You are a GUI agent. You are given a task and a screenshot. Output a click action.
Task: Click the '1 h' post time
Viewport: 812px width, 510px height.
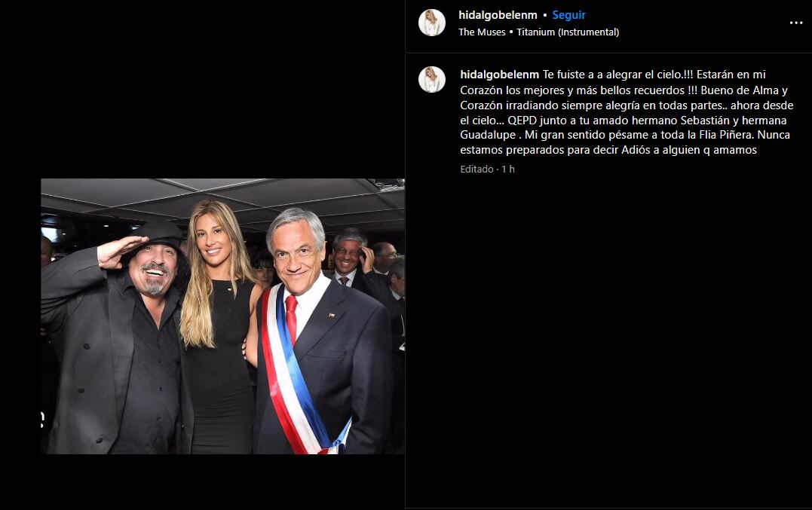[x=508, y=169]
